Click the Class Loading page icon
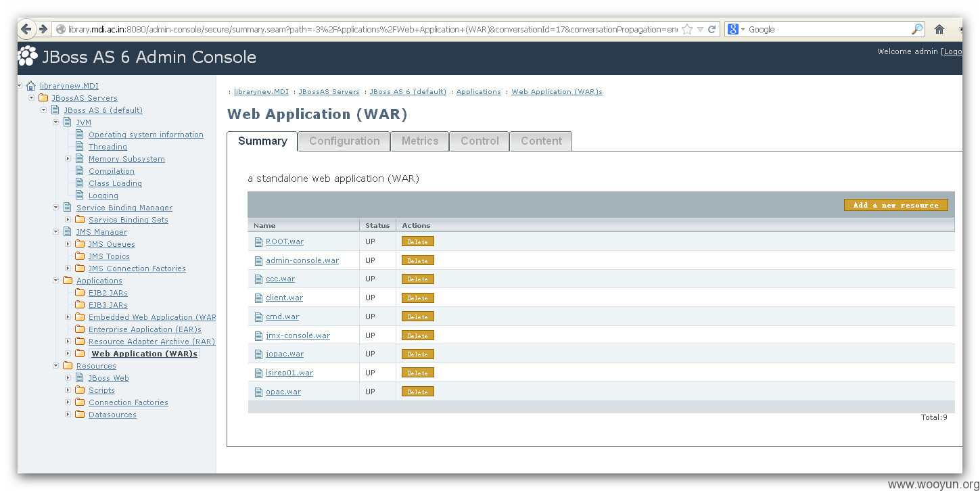This screenshot has height=491, width=980. [80, 183]
